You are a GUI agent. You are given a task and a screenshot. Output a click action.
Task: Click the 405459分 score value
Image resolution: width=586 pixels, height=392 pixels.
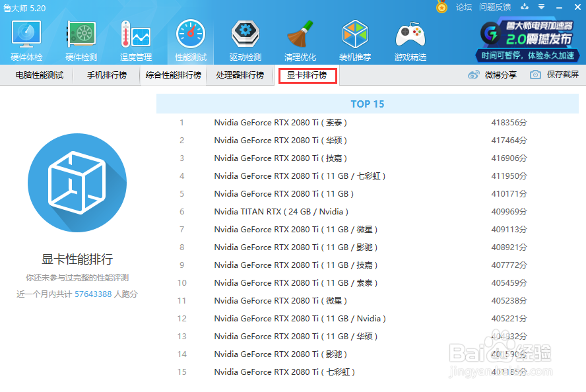click(509, 283)
